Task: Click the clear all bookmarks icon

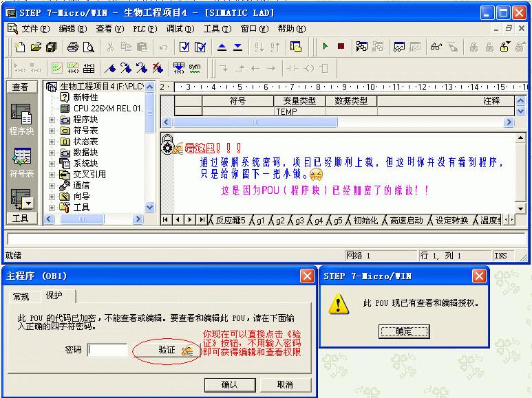Action: point(158,68)
